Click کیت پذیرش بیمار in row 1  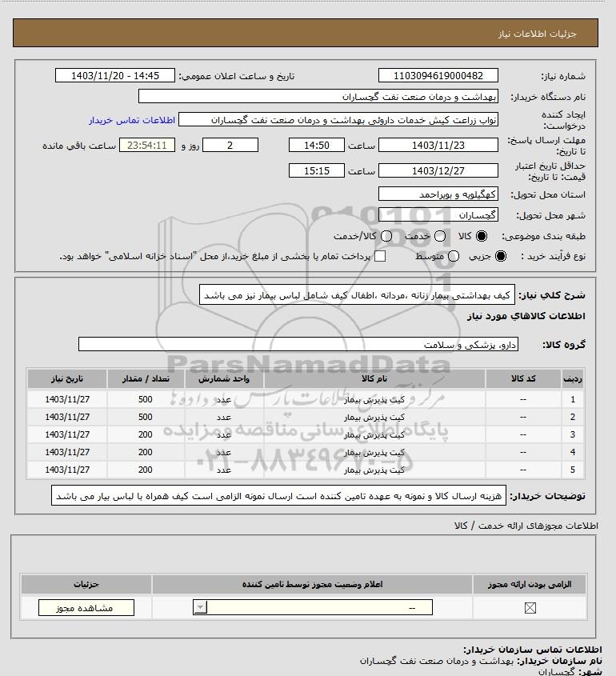pyautogui.click(x=374, y=400)
